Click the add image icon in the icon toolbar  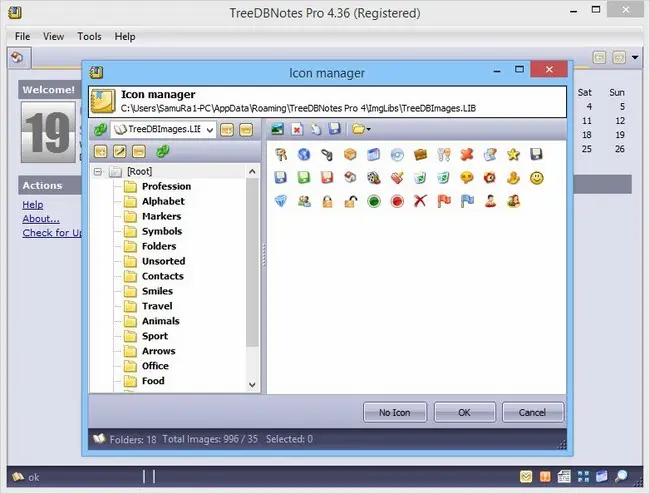277,129
